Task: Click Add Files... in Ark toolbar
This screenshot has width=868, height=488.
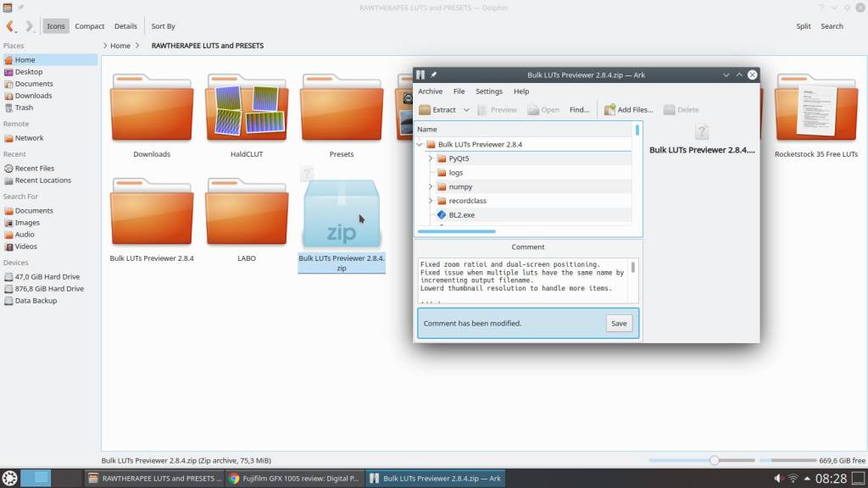Action: click(628, 109)
